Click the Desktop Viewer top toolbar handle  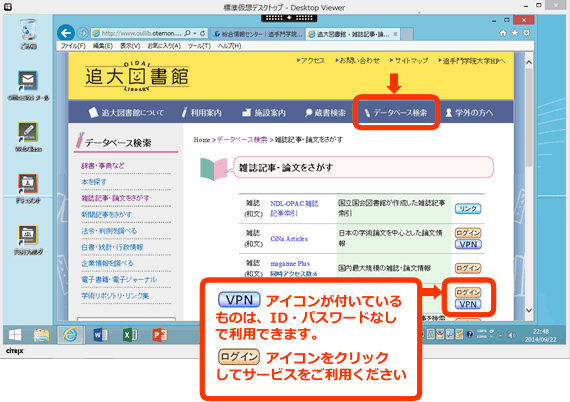[x=289, y=17]
